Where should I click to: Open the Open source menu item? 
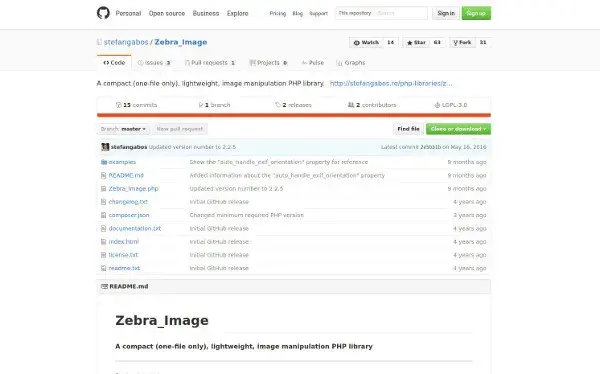click(167, 13)
